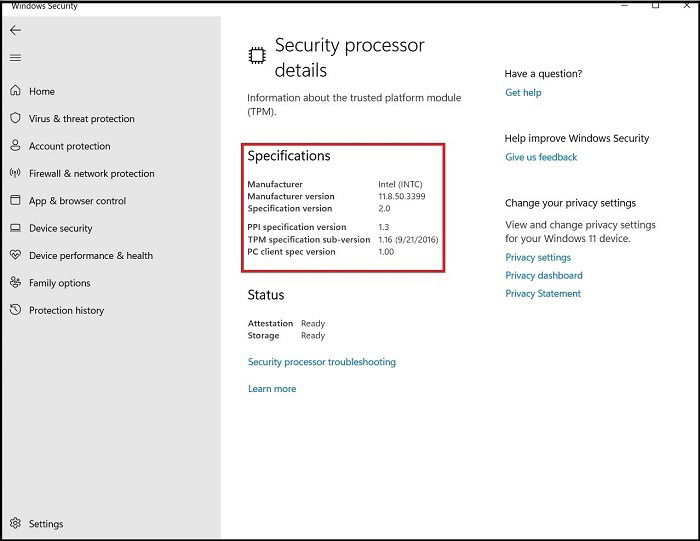Click the Home house icon
The height and width of the screenshot is (541, 700).
(15, 91)
